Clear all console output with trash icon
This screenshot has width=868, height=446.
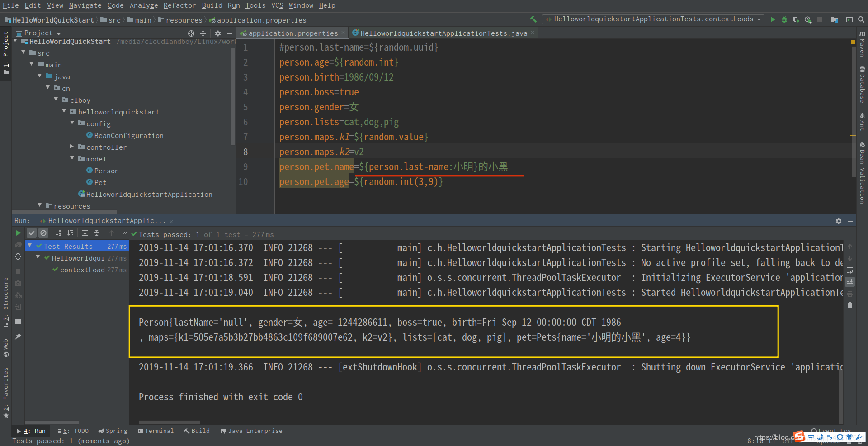click(850, 305)
